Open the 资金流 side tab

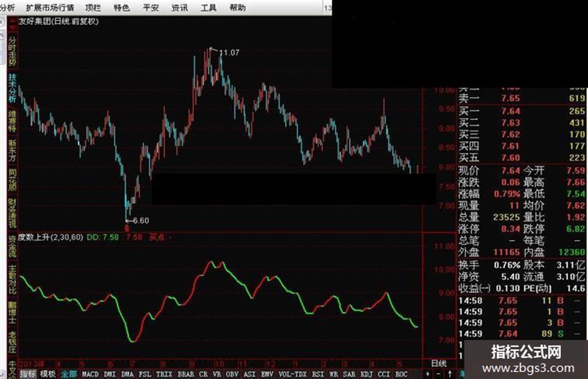(x=12, y=246)
